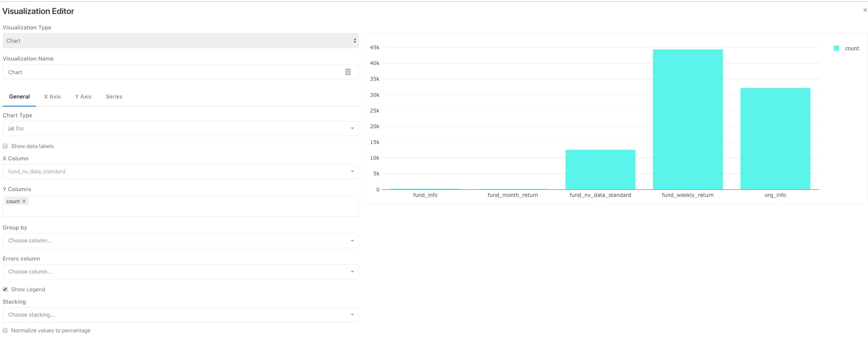
Task: Open the Visualization Type selector
Action: tap(180, 41)
